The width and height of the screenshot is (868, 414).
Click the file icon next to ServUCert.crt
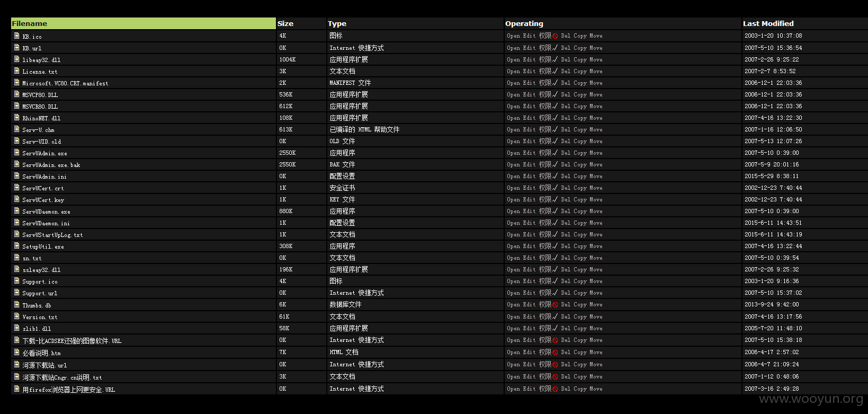pyautogui.click(x=17, y=187)
